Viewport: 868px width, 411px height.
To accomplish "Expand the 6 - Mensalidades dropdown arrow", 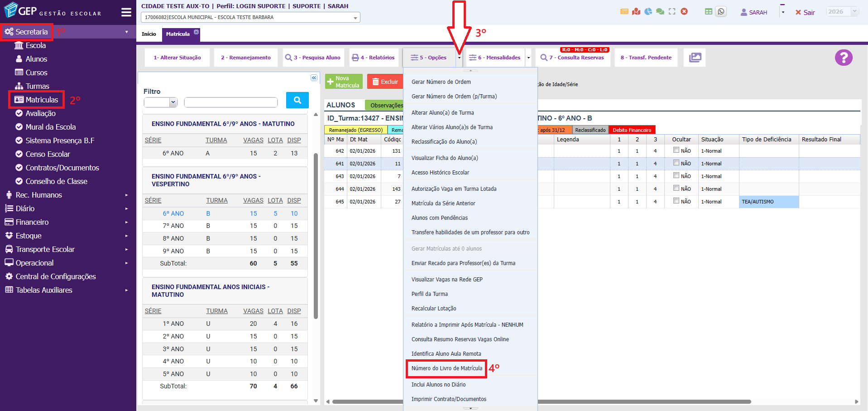I will [528, 58].
